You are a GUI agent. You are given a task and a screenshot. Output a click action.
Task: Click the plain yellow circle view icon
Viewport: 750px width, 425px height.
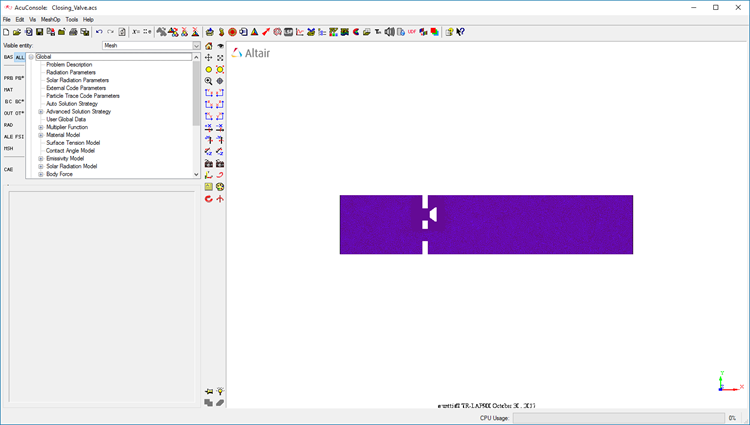(209, 69)
